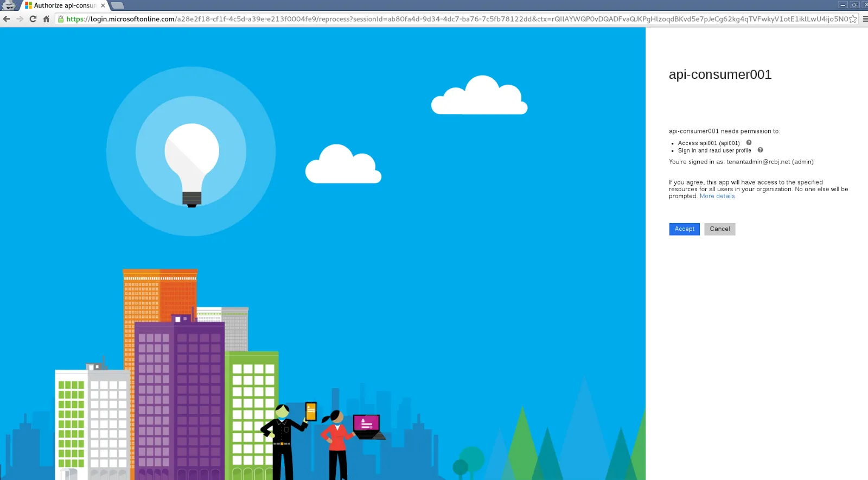Go back to the previous page
The width and height of the screenshot is (868, 480).
click(7, 19)
